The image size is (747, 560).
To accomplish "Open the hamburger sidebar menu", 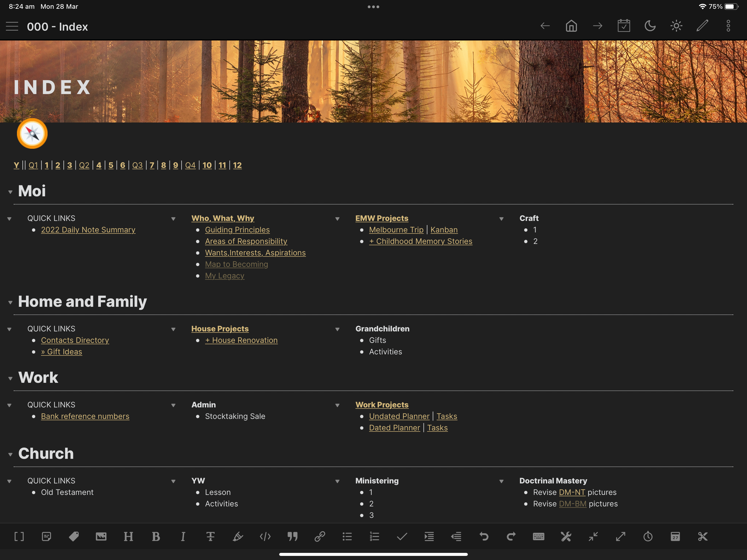I will point(12,26).
